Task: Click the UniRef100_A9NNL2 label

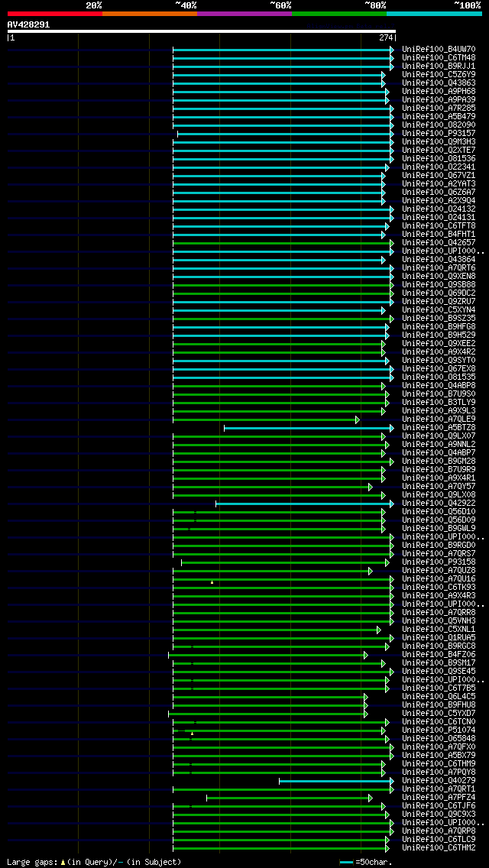Action: pos(439,445)
